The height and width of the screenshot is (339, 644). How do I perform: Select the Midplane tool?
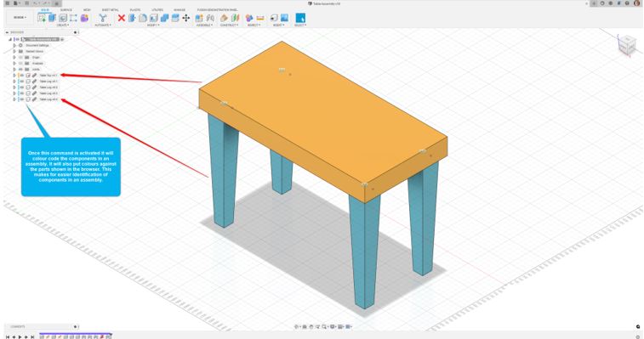click(235, 18)
